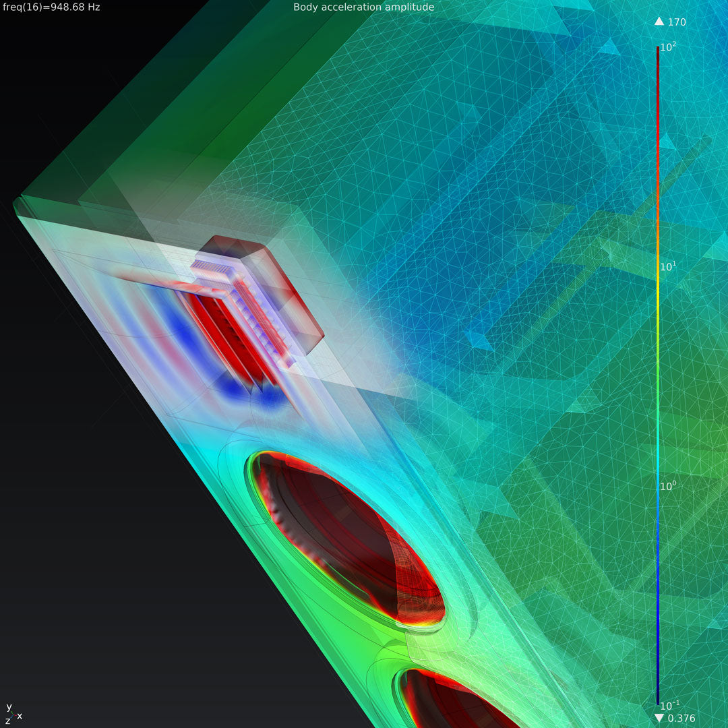Click the 10¹ tick on the color legend
Image resolution: width=728 pixels, height=728 pixels.
[x=669, y=266]
